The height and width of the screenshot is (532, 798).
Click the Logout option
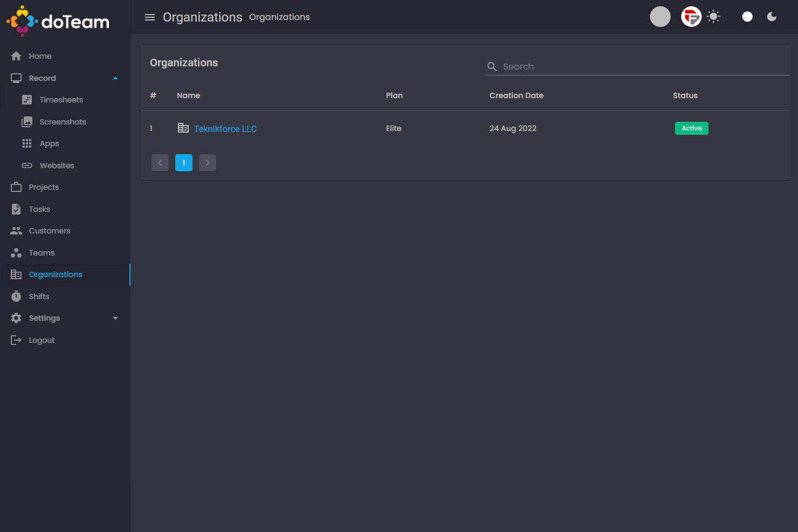(42, 340)
